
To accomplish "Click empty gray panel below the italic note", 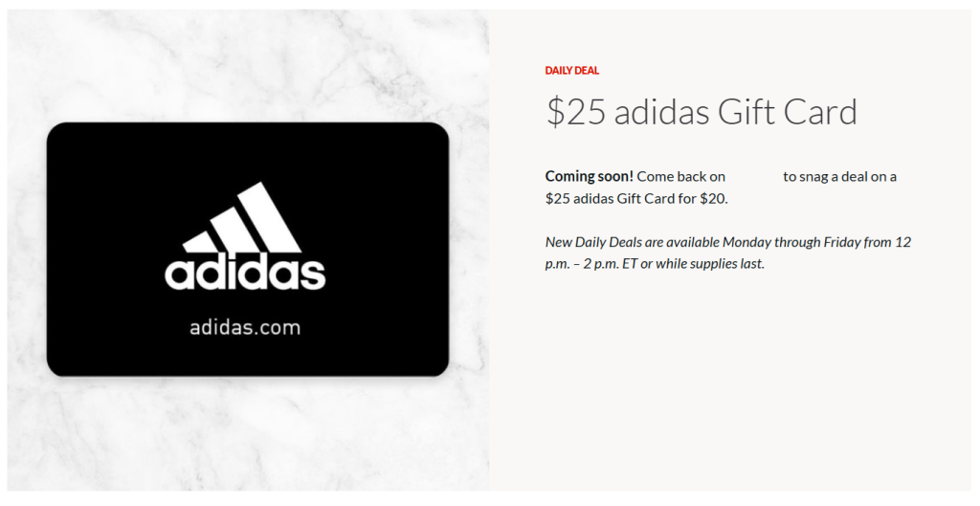I will (x=730, y=381).
